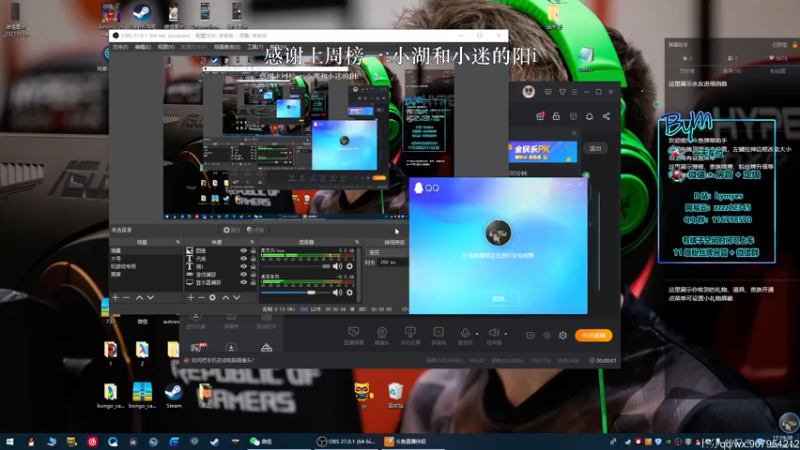Remove selected source with minus button
This screenshot has width=800, height=450.
click(x=201, y=297)
